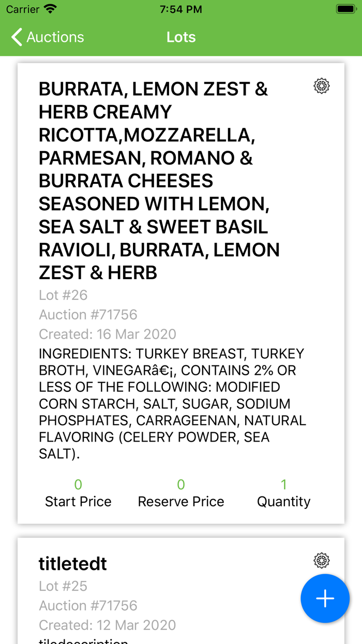Tap the Reserve Price value
The width and height of the screenshot is (362, 644).
tap(181, 485)
